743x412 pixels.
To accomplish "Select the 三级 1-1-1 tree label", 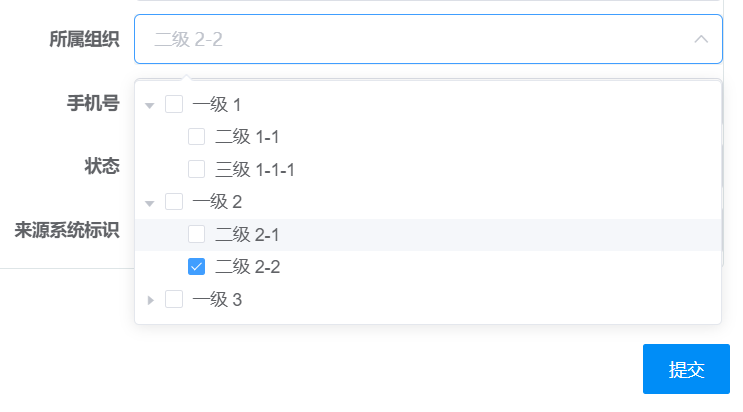I will coord(254,169).
